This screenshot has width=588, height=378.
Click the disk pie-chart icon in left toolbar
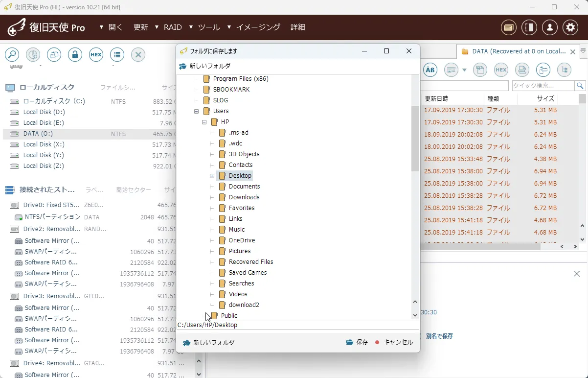tap(33, 55)
